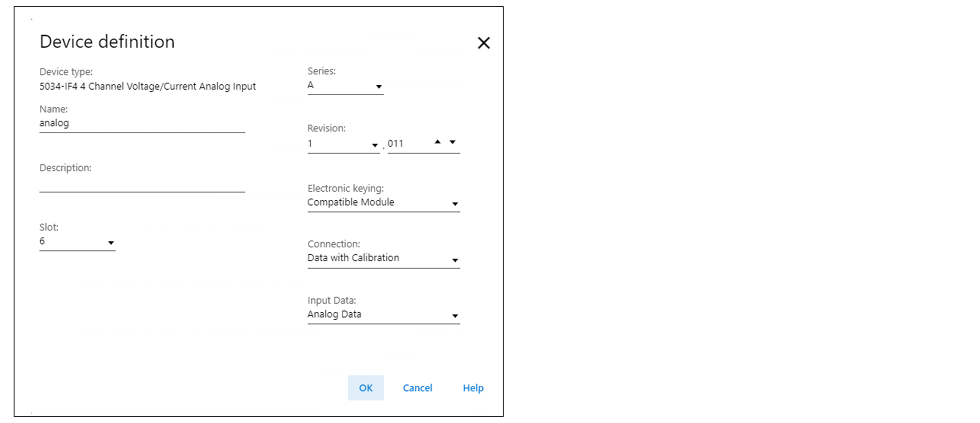Expand the Electronic keying dropdown
The height and width of the screenshot is (423, 980).
point(455,204)
